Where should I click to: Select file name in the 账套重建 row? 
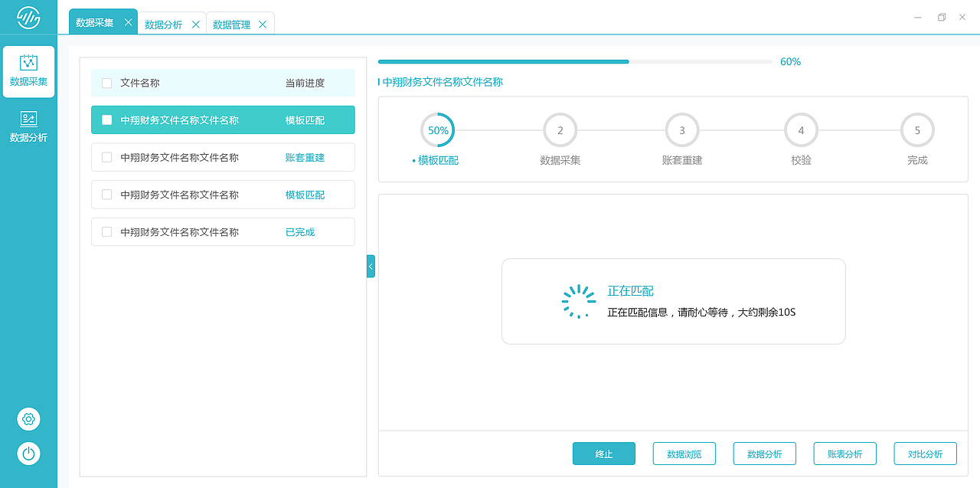click(x=179, y=157)
